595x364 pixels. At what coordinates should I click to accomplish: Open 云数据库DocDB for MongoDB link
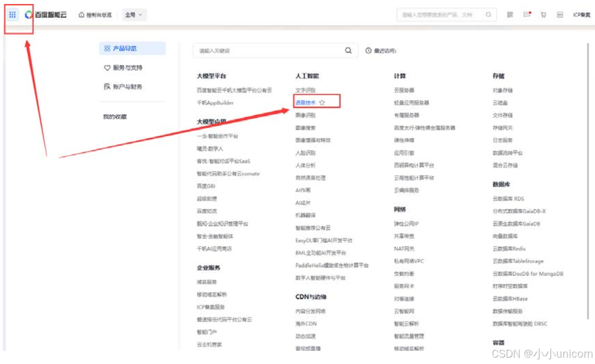click(x=528, y=274)
